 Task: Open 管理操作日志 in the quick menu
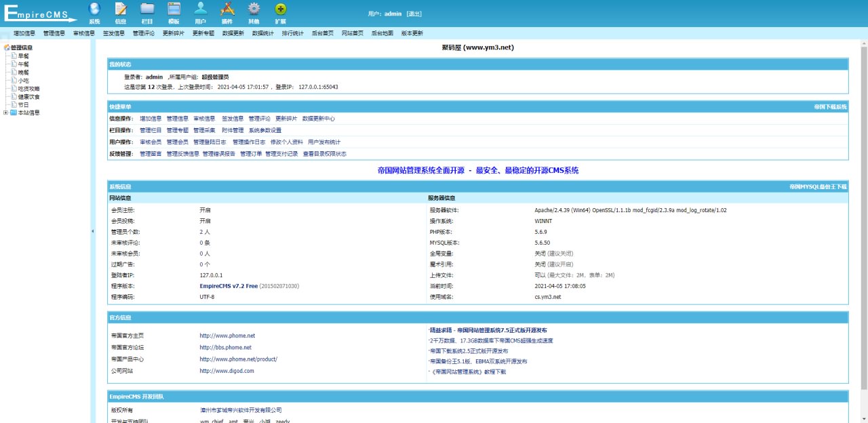249,142
